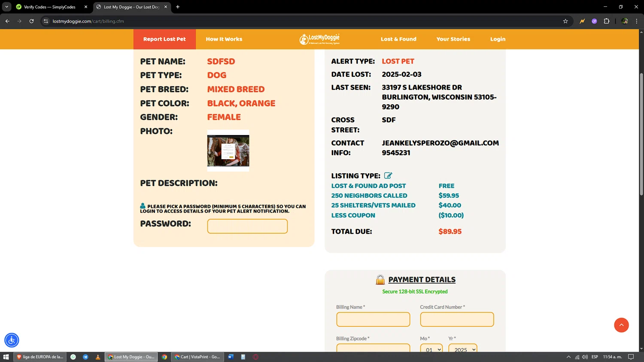Open the accessibility widget icon
This screenshot has width=644, height=362.
coord(12,340)
